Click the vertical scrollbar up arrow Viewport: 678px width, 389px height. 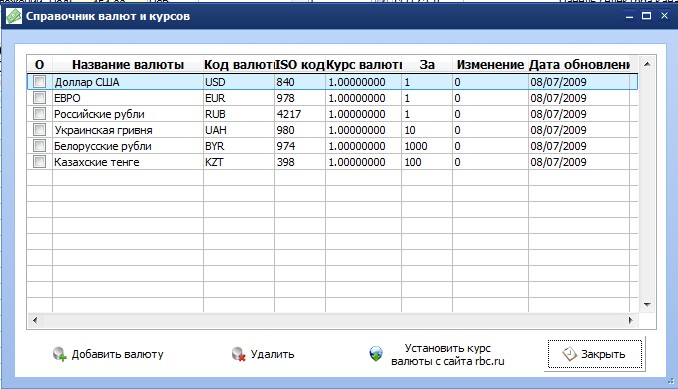point(647,64)
